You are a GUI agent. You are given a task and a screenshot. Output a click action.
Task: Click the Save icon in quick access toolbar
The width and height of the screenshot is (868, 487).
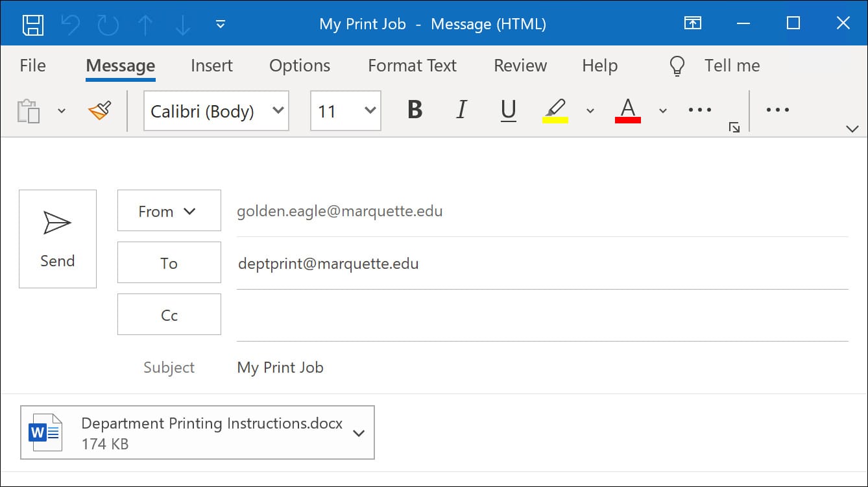pos(33,23)
